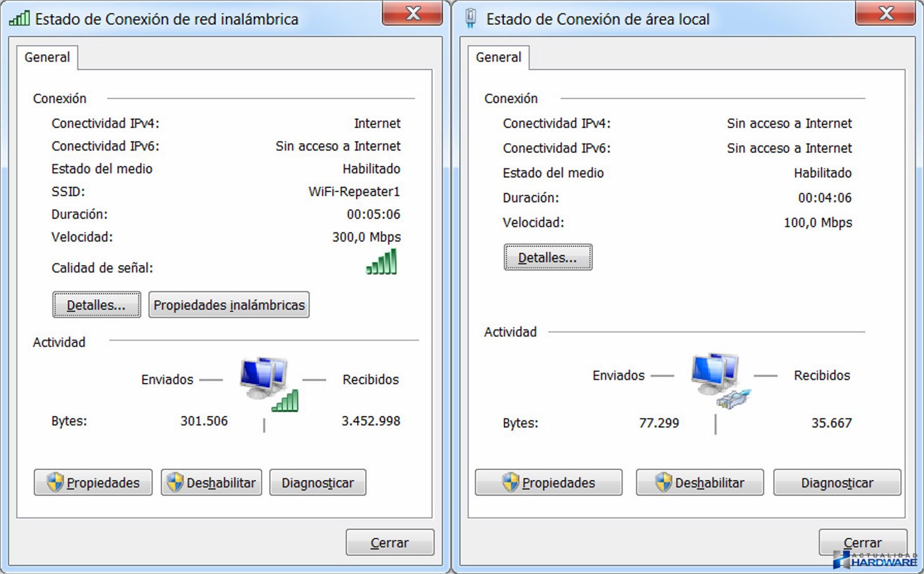
Task: Click the local area activity computers icon
Action: [719, 380]
